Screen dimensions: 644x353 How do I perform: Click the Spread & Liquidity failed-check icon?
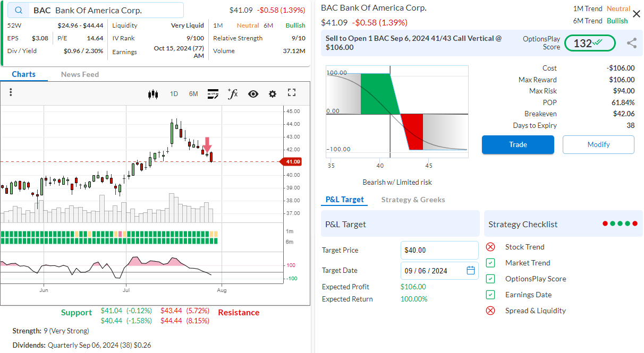(x=491, y=311)
